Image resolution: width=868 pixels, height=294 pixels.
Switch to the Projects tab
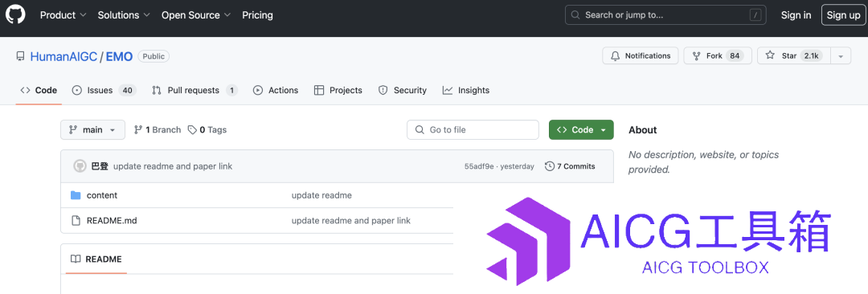point(338,90)
